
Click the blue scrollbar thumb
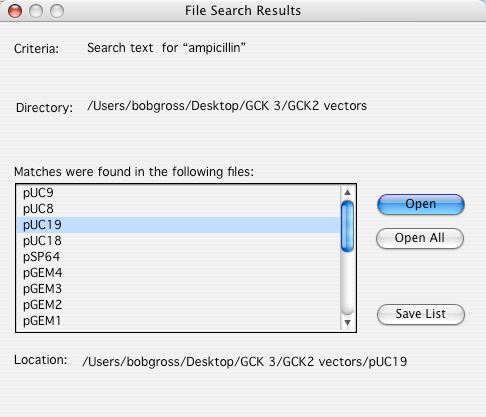[347, 226]
